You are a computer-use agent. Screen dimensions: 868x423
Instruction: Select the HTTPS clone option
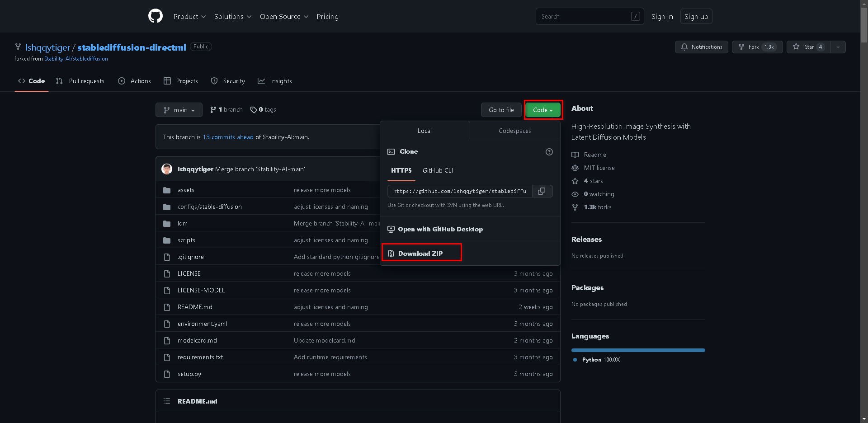pyautogui.click(x=401, y=171)
